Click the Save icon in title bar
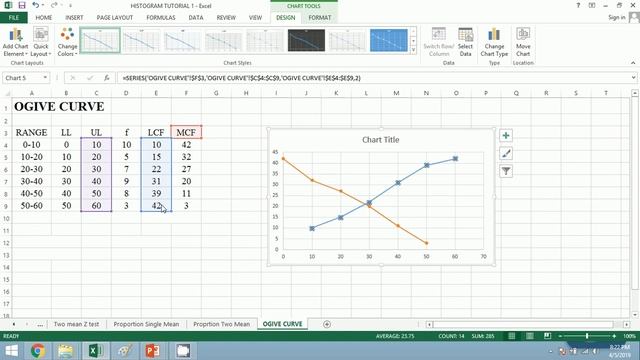The width and height of the screenshot is (640, 360). 22,5
